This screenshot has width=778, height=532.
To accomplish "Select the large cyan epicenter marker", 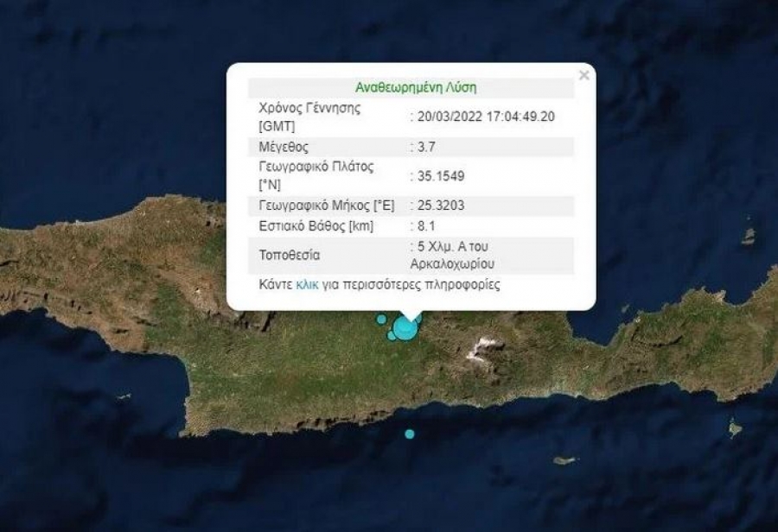I will pos(404,329).
